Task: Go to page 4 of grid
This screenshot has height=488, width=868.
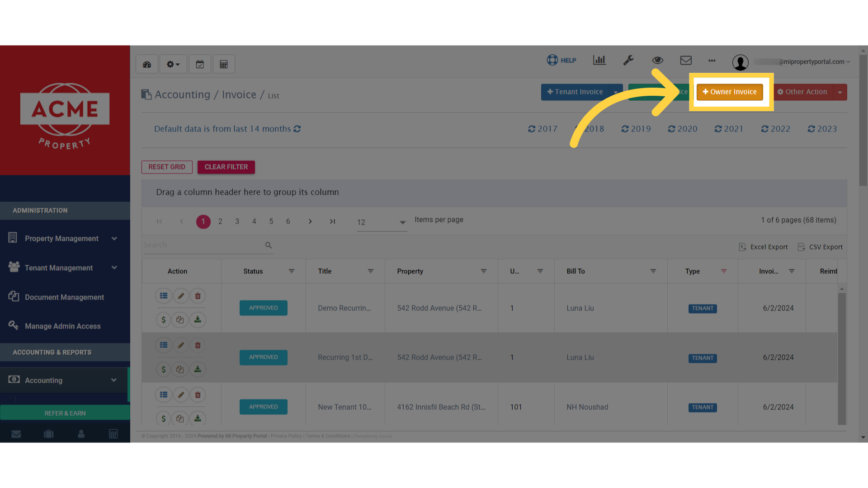Action: click(x=254, y=221)
